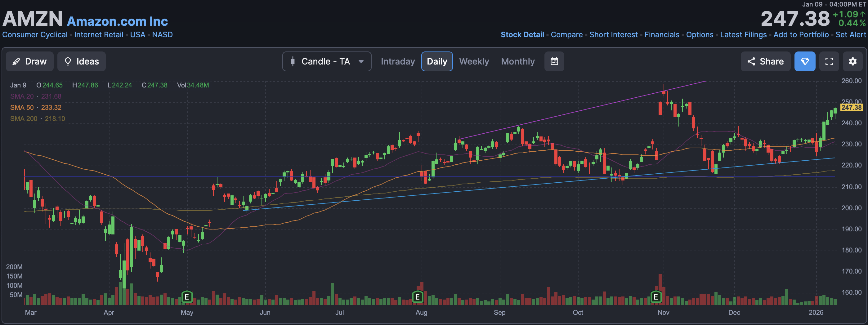The height and width of the screenshot is (325, 868).
Task: Expand the Candle - TA chart type dropdown
Action: click(x=327, y=61)
